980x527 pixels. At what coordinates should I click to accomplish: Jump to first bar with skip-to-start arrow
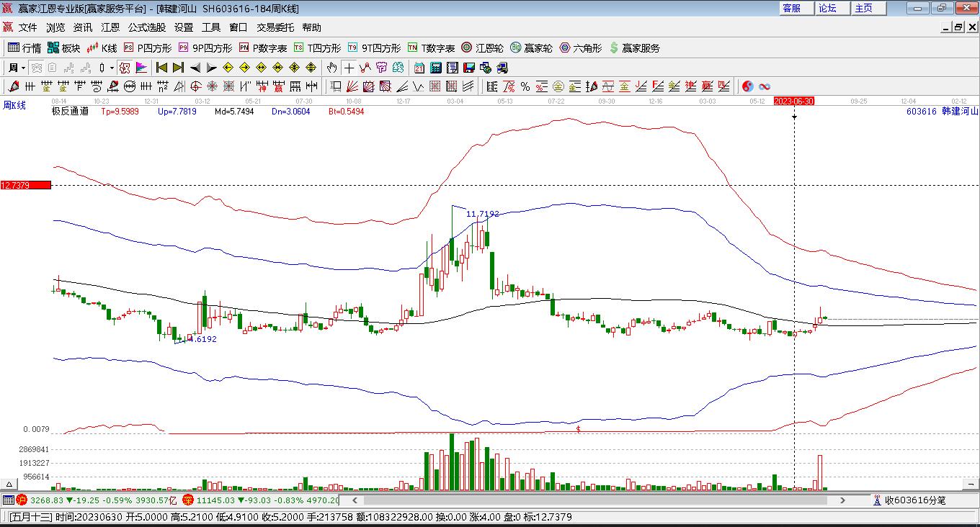tap(161, 68)
